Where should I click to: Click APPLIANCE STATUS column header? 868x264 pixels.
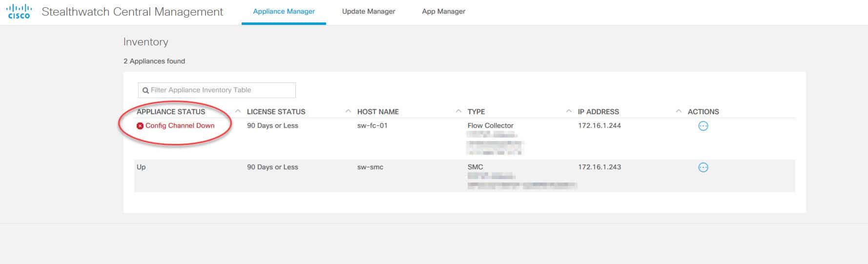[x=171, y=112]
